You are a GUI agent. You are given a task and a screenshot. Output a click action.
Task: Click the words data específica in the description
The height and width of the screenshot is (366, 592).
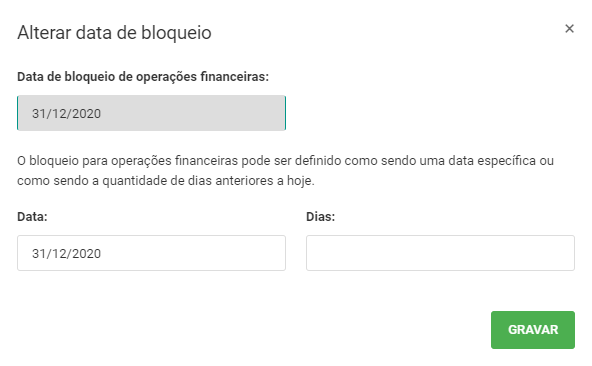coord(492,161)
